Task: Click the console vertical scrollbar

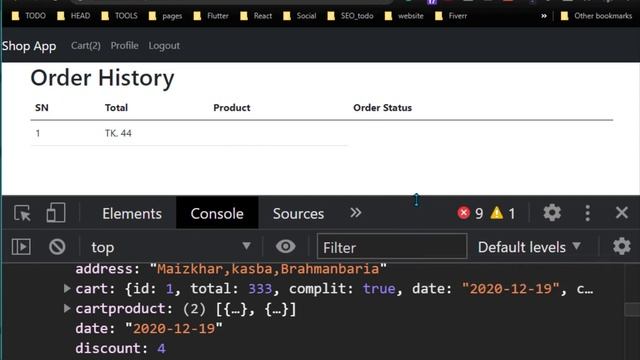Action: click(631, 309)
